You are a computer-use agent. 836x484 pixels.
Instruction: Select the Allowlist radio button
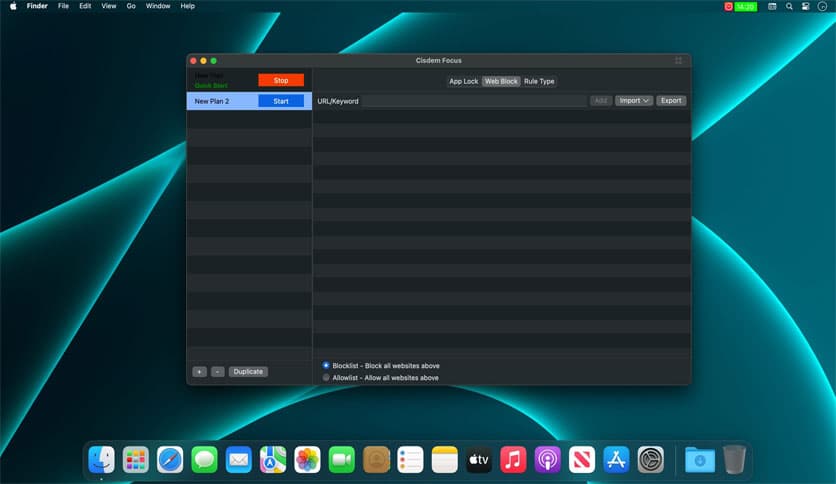tap(326, 377)
